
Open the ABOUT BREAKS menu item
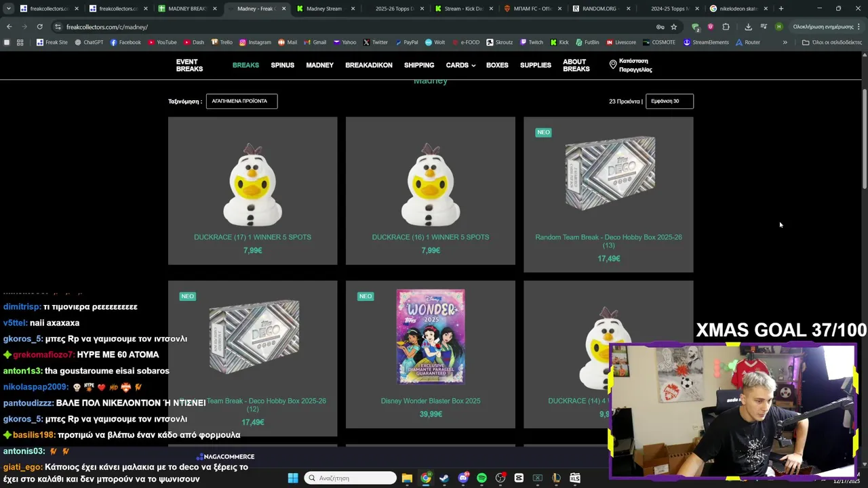576,65
